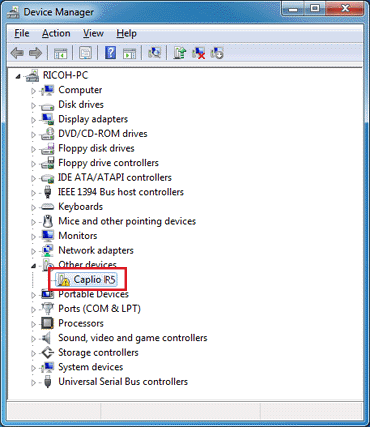Select Ports (COM & LPT) label
Viewport: 370px width, 427px height.
(x=99, y=309)
